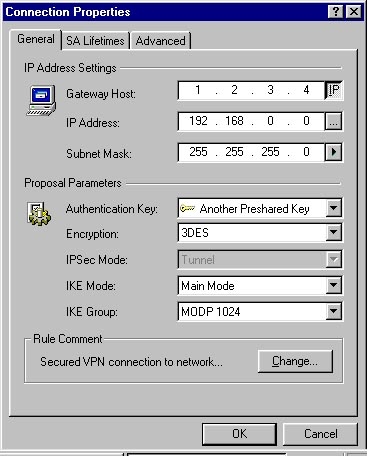This screenshot has height=456, width=367.
Task: Click the Gateway Host label
Action: click(x=101, y=94)
